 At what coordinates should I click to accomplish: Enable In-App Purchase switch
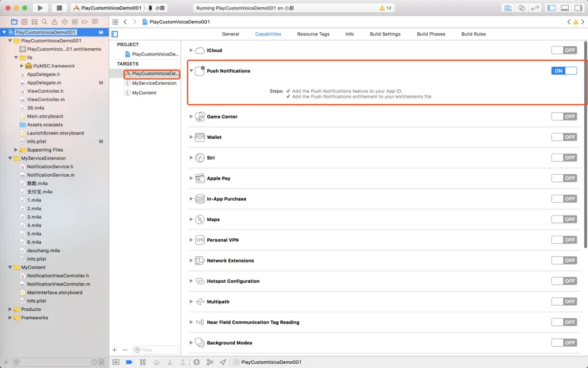564,199
